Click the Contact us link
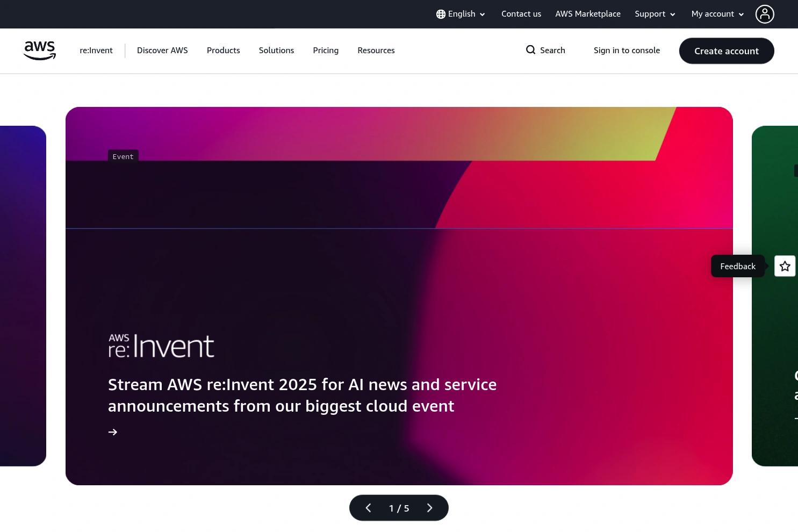 (521, 14)
